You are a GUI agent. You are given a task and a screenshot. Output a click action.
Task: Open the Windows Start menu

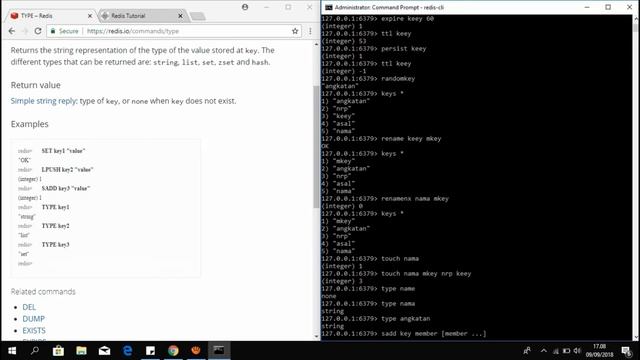[11, 350]
